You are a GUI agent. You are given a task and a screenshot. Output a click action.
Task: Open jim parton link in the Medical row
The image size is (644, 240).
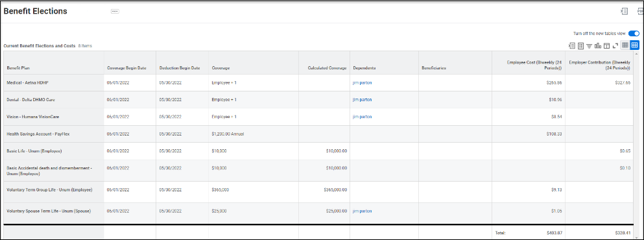click(363, 82)
